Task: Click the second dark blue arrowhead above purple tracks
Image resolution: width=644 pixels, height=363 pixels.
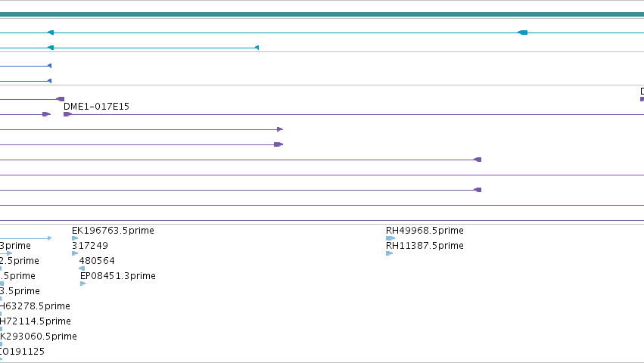Action: point(49,81)
